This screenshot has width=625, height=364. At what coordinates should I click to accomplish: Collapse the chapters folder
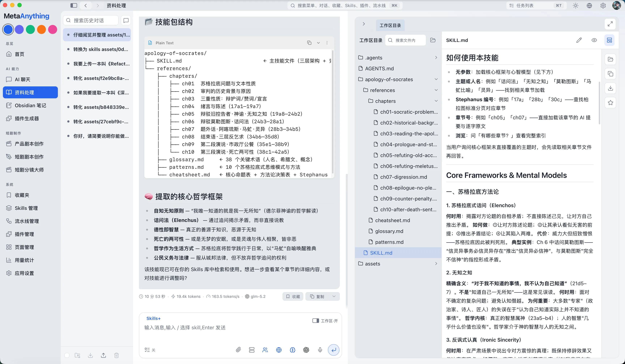pyautogui.click(x=436, y=101)
